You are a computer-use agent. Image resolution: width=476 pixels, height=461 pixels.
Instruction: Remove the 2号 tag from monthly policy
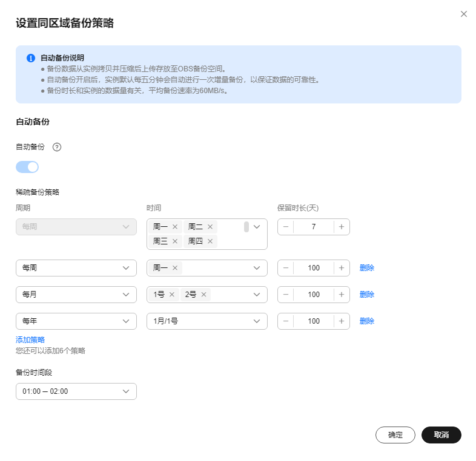(x=204, y=295)
